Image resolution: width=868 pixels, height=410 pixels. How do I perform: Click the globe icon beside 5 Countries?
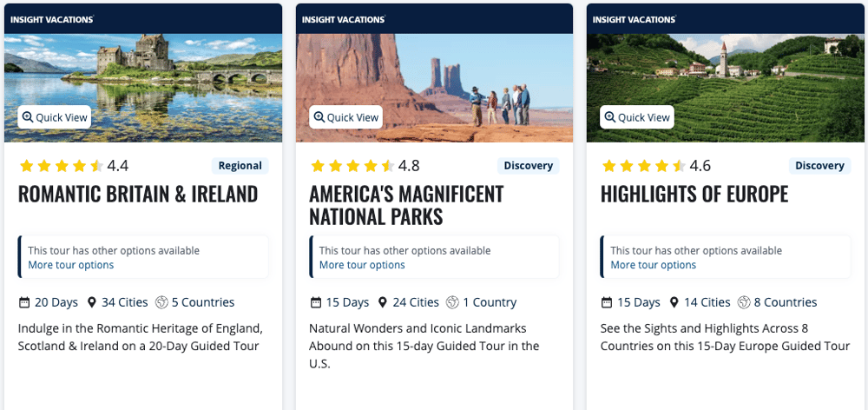tap(161, 302)
